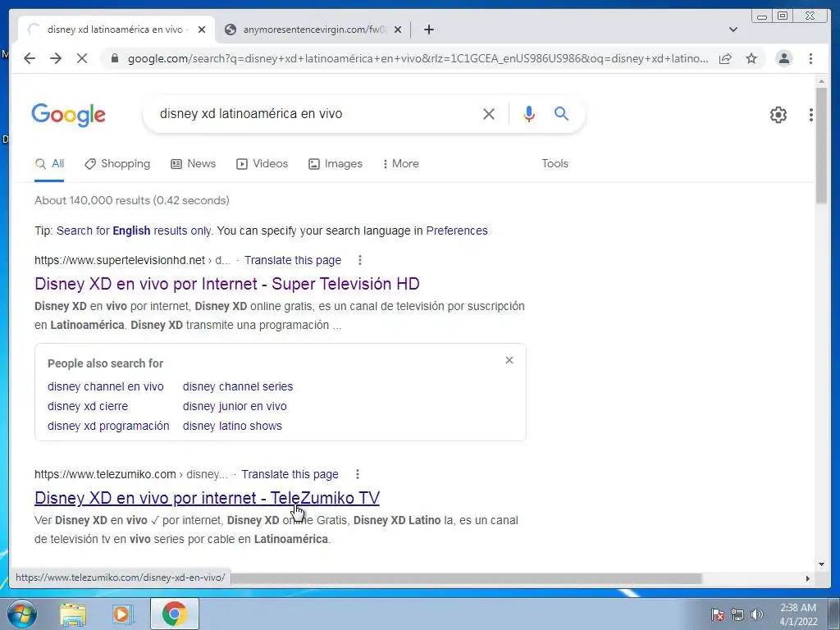Click the horizontal scrollbar right arrow
This screenshot has width=840, height=630.
808,578
